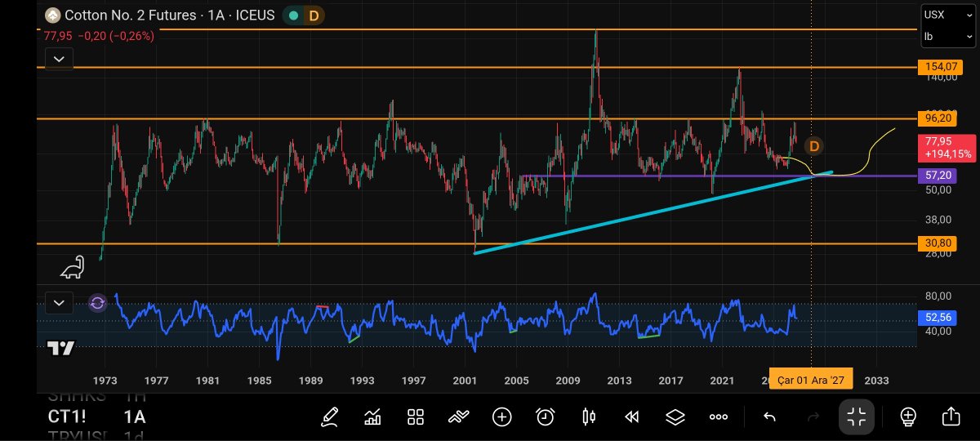Screen dimensions: 980x441
Task: Toggle the green market status dot
Action: tap(294, 15)
